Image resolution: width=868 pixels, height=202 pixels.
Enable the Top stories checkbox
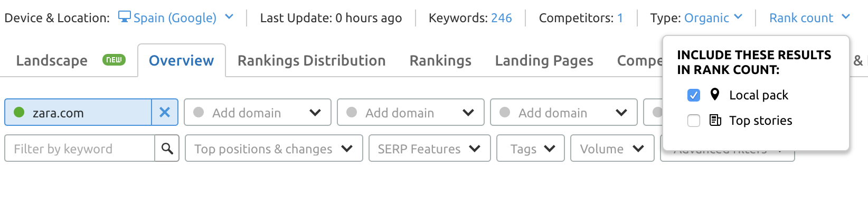[x=694, y=121]
